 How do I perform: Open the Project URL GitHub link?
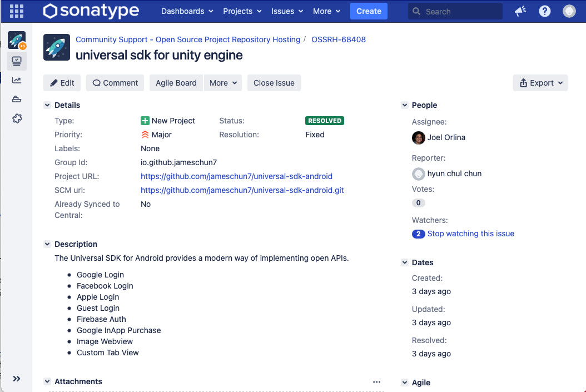[x=236, y=176]
